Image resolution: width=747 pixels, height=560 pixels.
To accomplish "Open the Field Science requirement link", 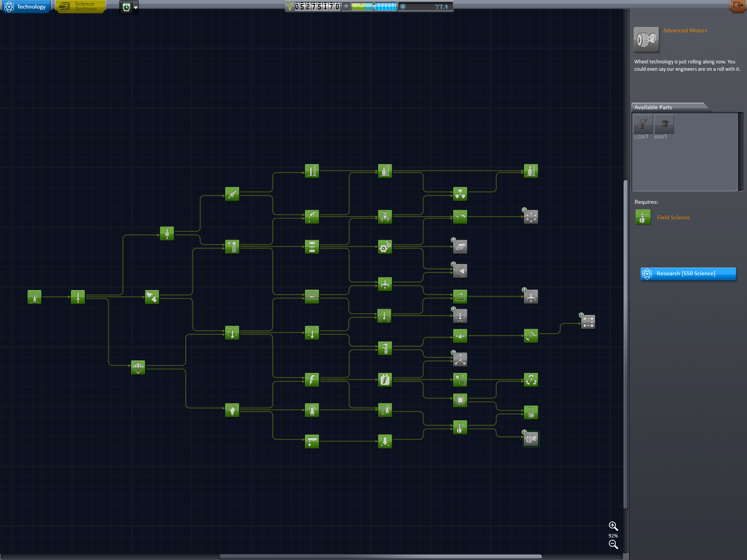I will 673,218.
